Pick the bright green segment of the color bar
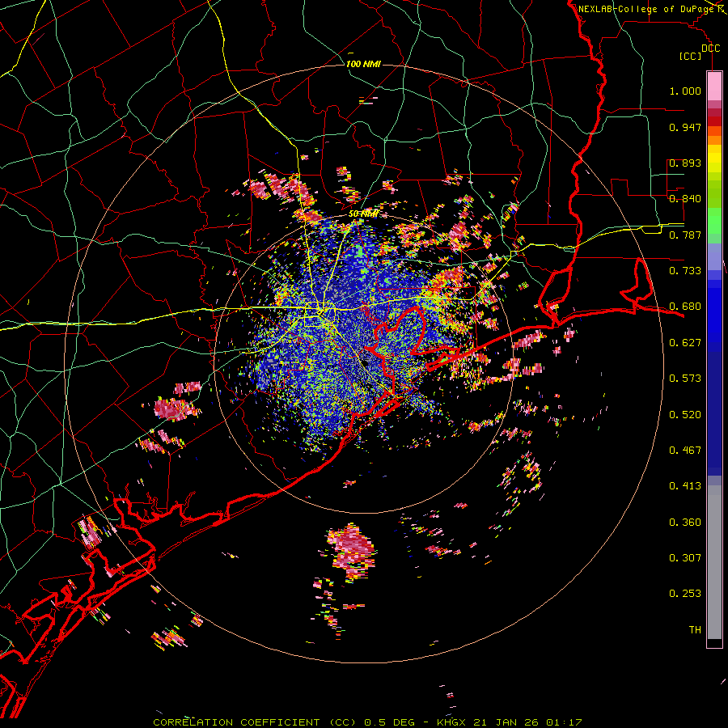The height and width of the screenshot is (728, 728). [x=714, y=221]
